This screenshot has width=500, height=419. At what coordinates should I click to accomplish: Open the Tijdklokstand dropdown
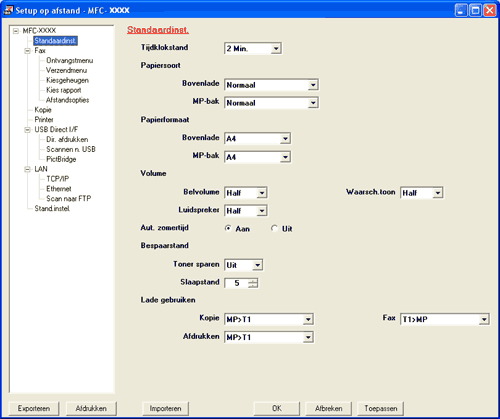(x=276, y=49)
